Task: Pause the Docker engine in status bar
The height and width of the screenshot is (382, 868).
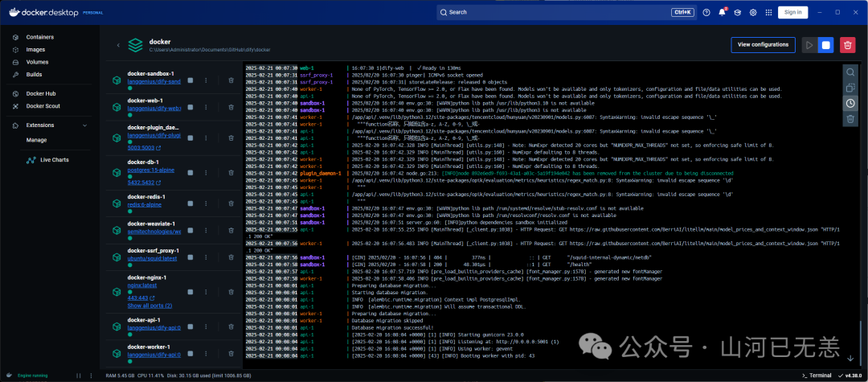Action: pyautogui.click(x=77, y=376)
